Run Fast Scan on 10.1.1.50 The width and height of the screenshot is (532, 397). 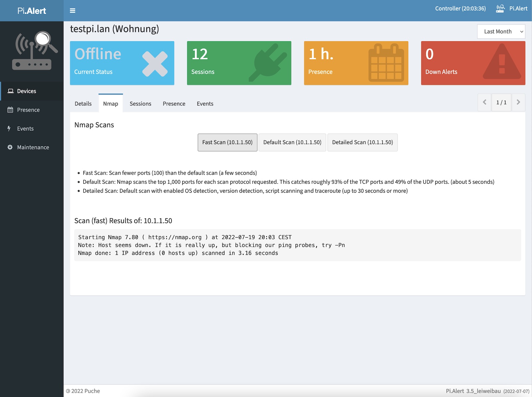227,142
